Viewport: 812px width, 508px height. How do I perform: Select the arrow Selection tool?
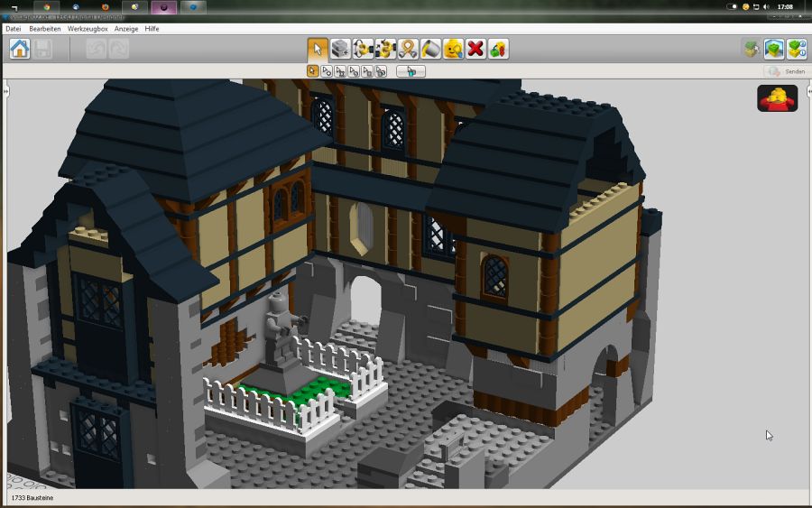pyautogui.click(x=318, y=49)
